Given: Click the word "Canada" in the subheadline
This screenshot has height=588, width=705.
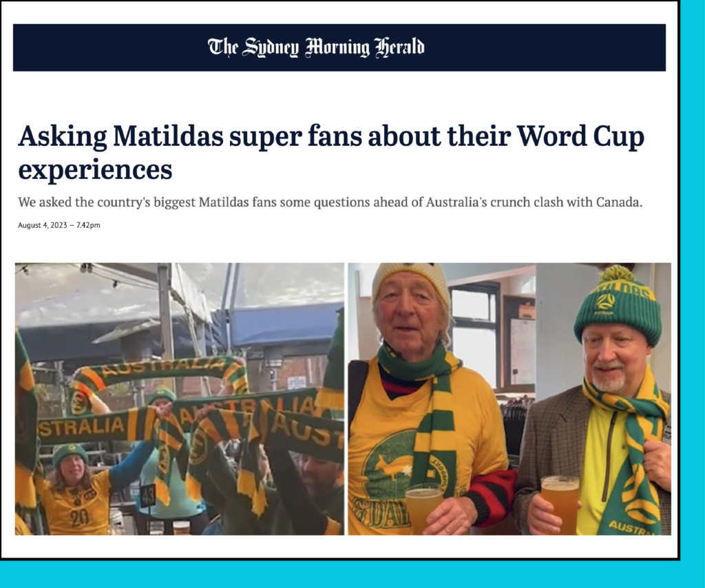Looking at the screenshot, I should [617, 204].
